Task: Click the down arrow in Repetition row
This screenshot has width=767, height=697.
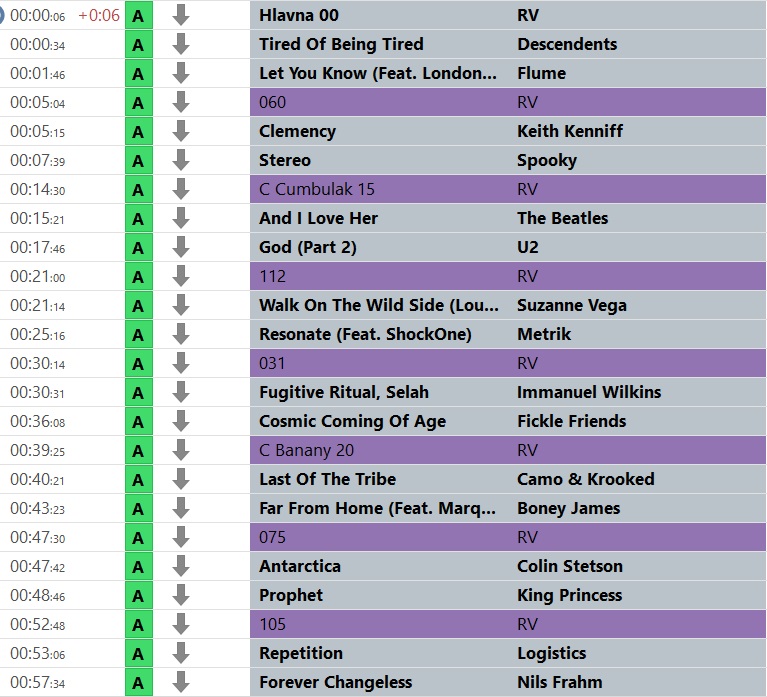Action: [x=180, y=653]
